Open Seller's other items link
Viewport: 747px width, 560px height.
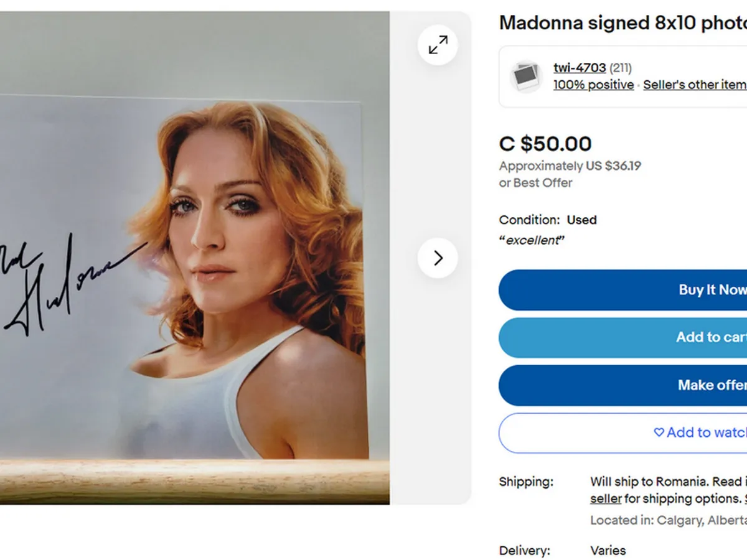click(694, 85)
